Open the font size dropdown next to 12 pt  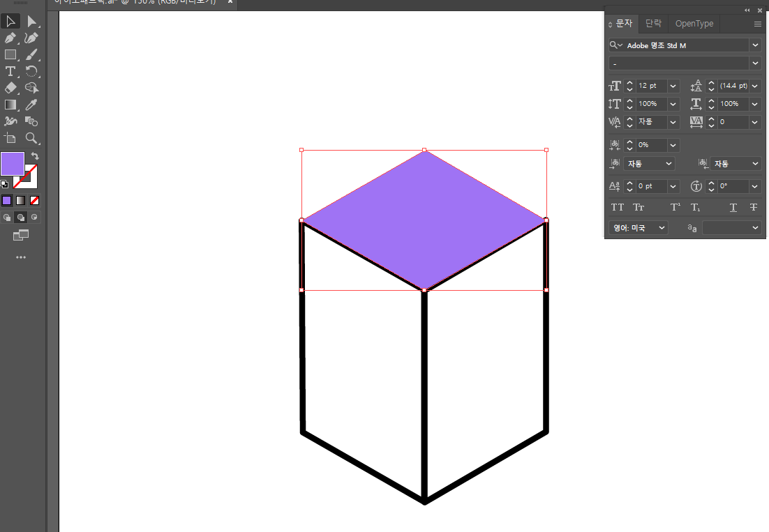tap(672, 85)
